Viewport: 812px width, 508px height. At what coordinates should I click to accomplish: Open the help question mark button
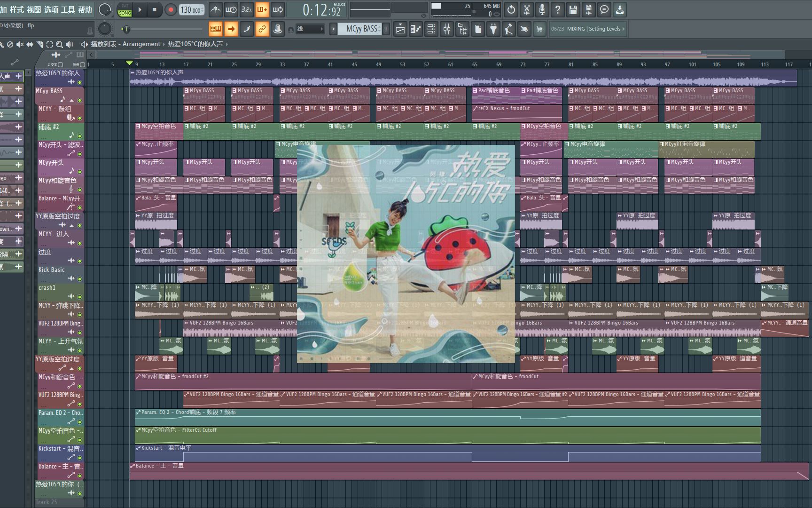558,9
